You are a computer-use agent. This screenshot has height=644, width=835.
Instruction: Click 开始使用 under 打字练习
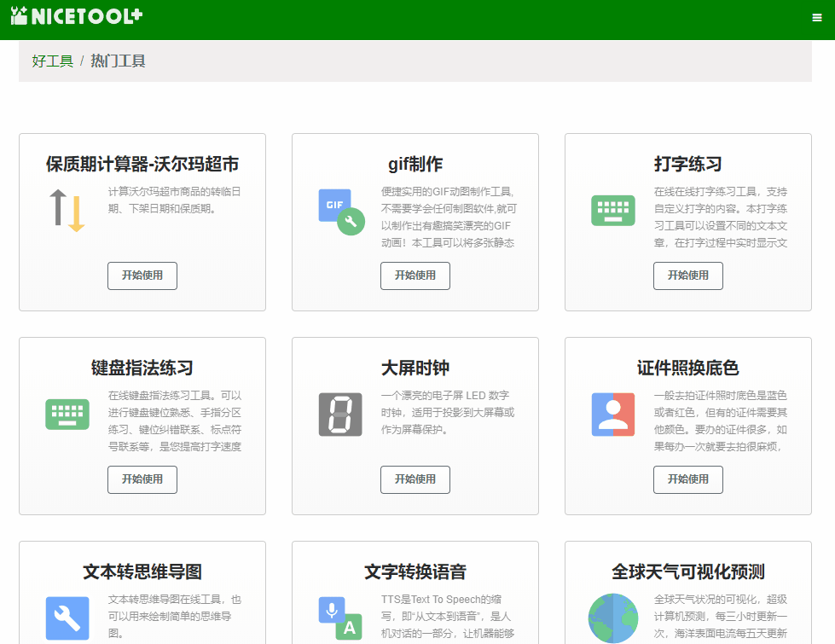coord(688,276)
